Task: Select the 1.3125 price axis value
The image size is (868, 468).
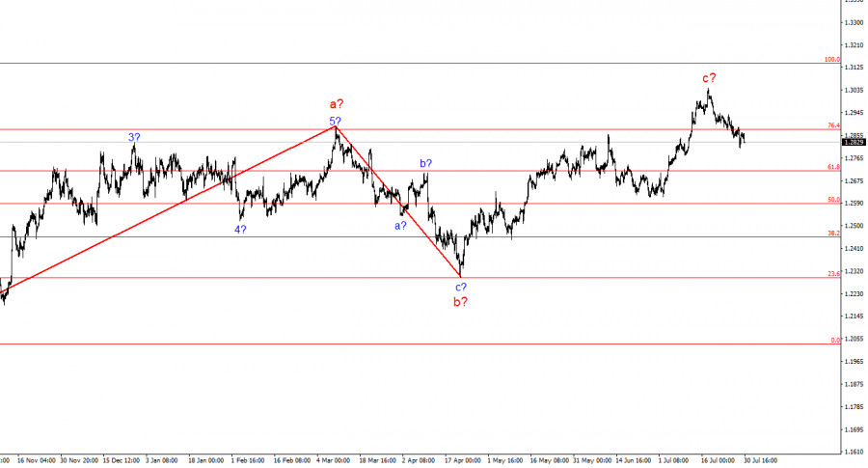Action: 854,68
